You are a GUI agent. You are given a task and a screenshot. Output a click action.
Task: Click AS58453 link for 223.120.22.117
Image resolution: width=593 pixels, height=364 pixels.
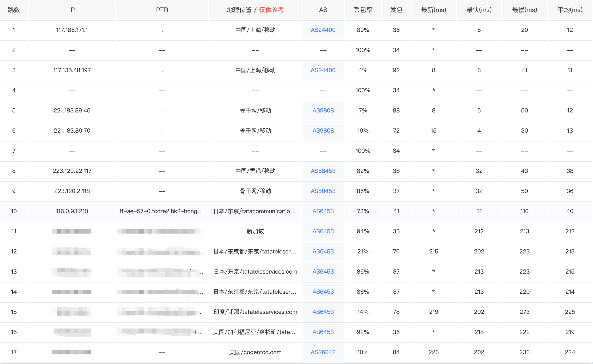(323, 171)
